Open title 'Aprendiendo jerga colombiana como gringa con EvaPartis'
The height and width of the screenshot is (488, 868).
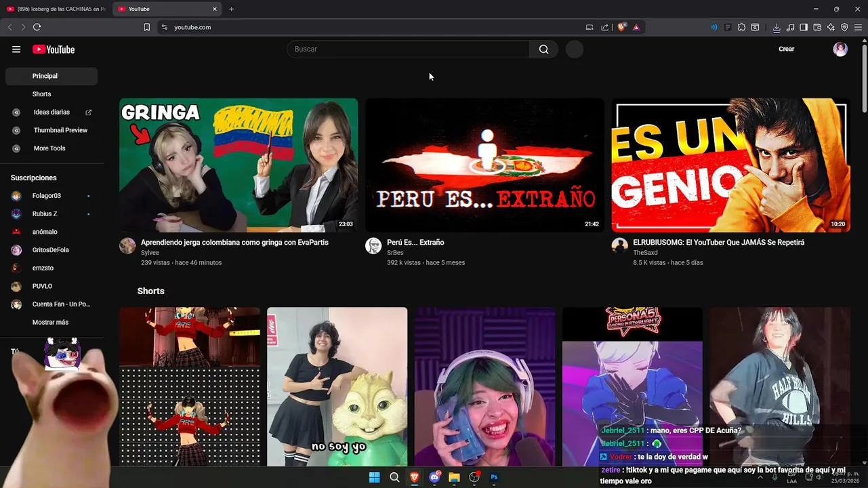[234, 243]
